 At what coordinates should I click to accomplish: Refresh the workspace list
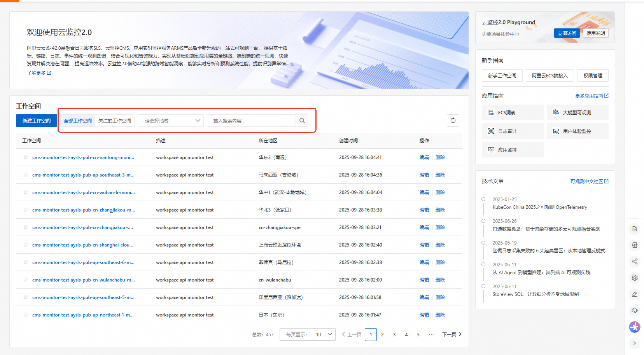click(453, 121)
